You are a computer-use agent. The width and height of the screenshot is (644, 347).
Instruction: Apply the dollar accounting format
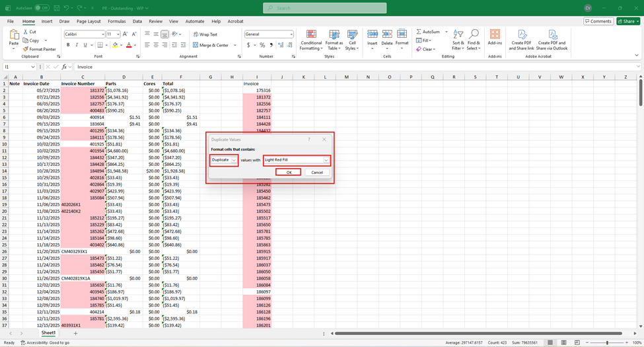(248, 45)
